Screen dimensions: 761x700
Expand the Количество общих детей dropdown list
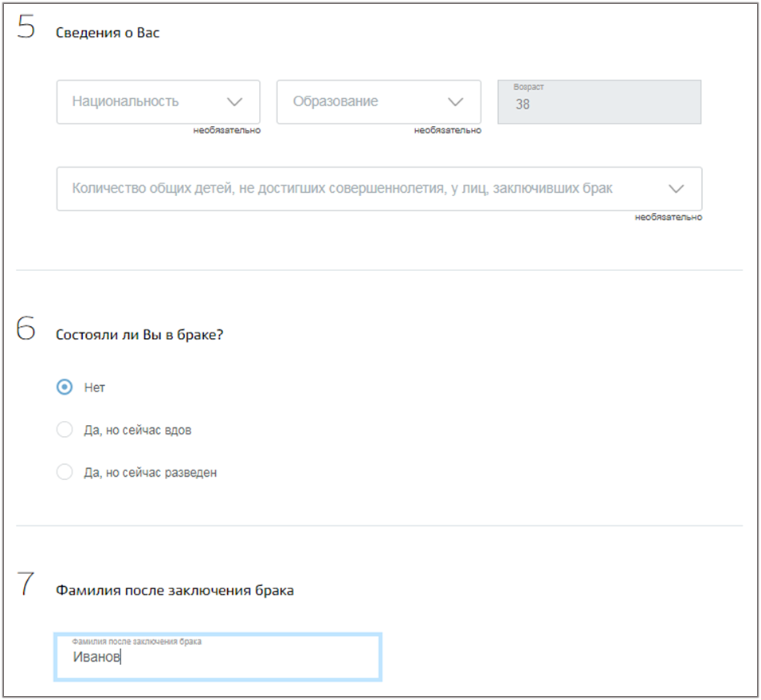[x=379, y=189]
